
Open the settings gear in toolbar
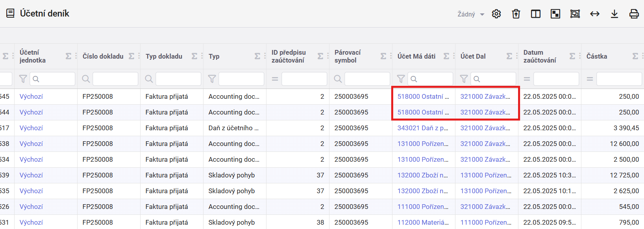point(496,14)
